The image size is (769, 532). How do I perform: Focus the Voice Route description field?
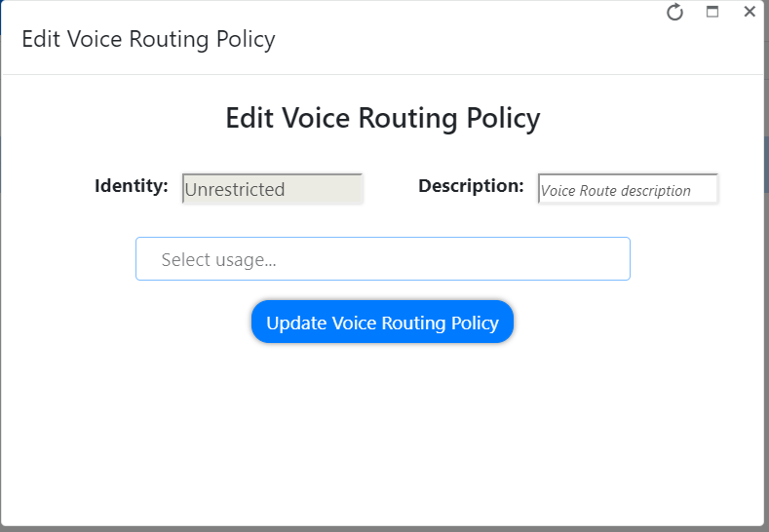click(628, 190)
